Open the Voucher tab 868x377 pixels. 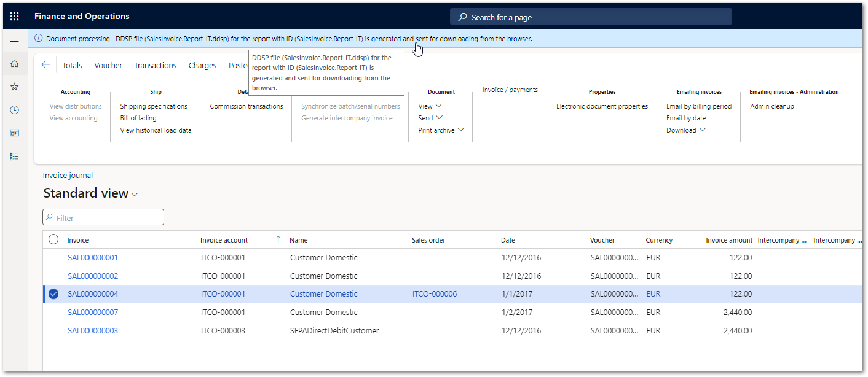[108, 66]
